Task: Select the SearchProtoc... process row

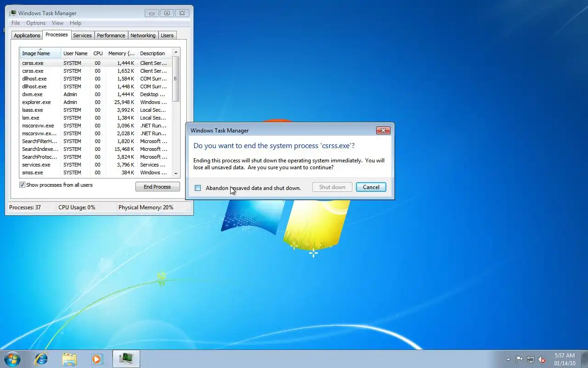Action: pos(96,157)
